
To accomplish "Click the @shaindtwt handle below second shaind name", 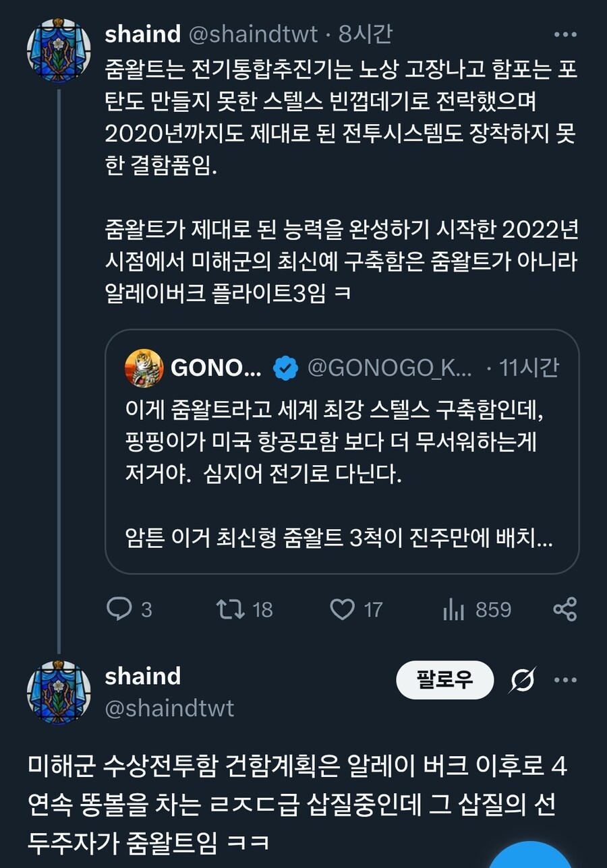I will point(169,708).
